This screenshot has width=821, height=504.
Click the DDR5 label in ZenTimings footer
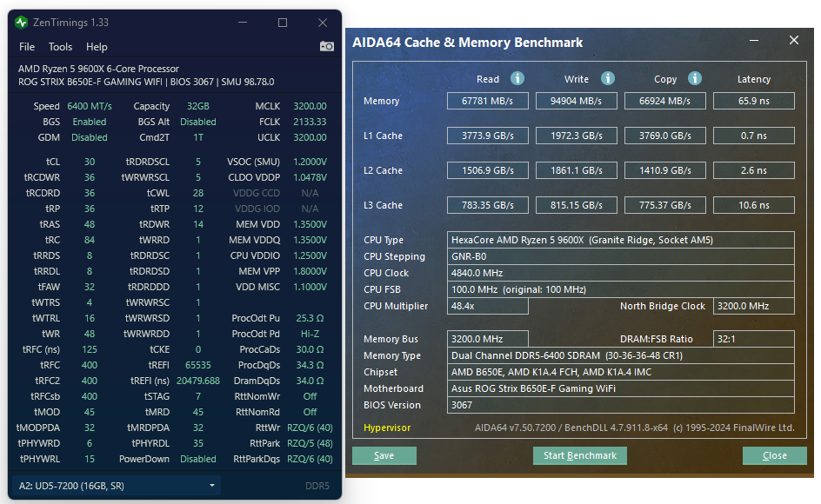coord(317,486)
